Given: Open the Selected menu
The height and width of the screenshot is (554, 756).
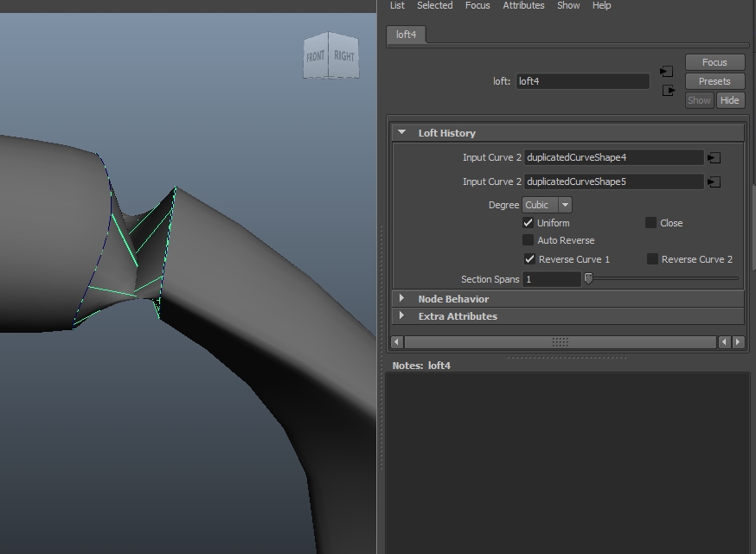Looking at the screenshot, I should pyautogui.click(x=435, y=5).
